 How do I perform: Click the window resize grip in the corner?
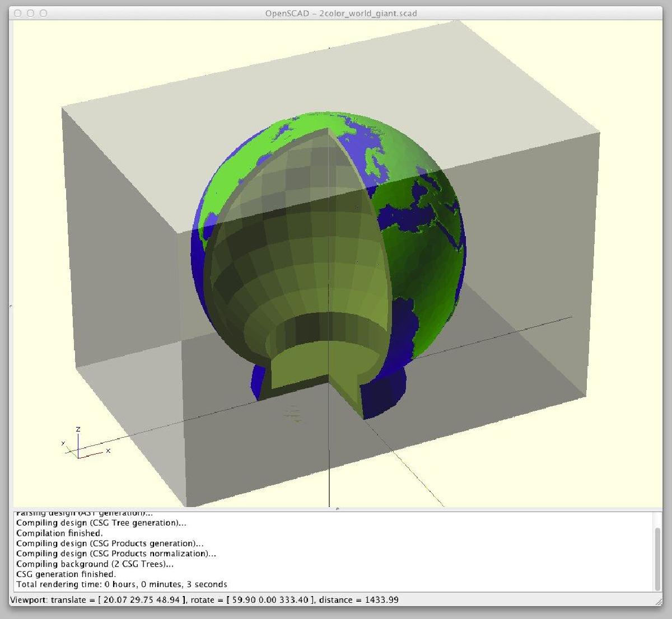pos(658,601)
